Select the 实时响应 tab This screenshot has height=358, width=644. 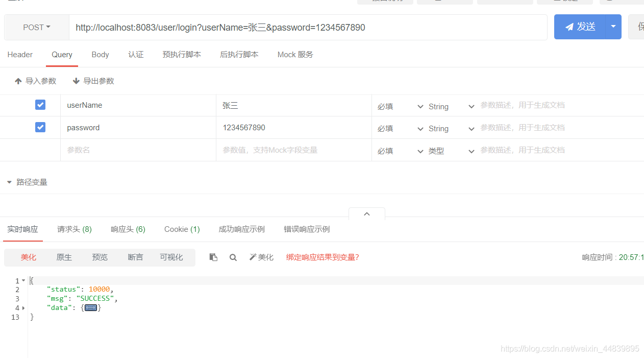pyautogui.click(x=22, y=229)
